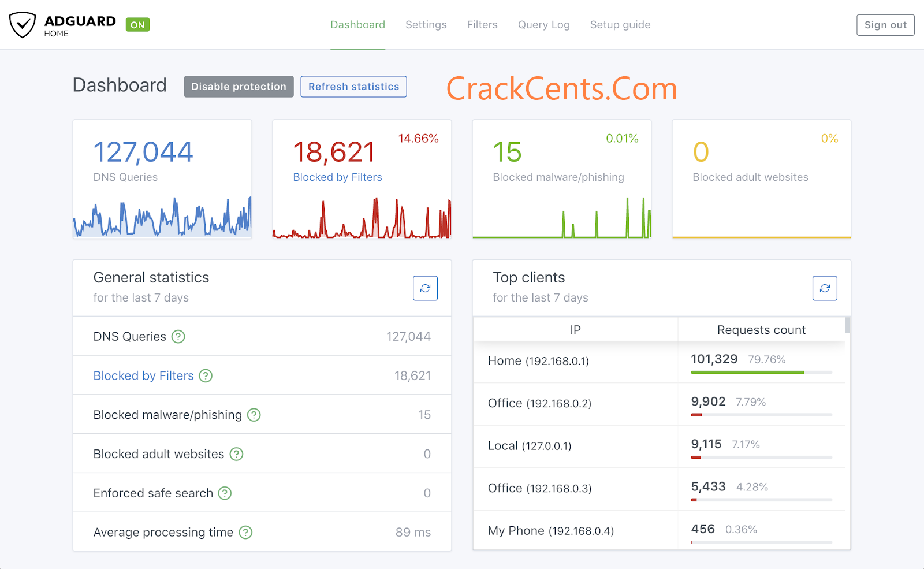924x569 pixels.
Task: Select the Home (192.168.0.1) client row
Action: pos(659,362)
